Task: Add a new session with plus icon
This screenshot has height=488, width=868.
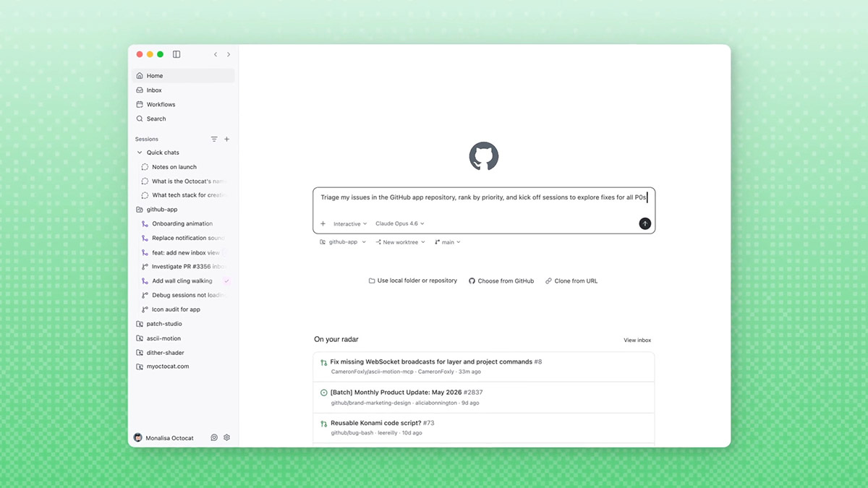Action: (x=226, y=139)
